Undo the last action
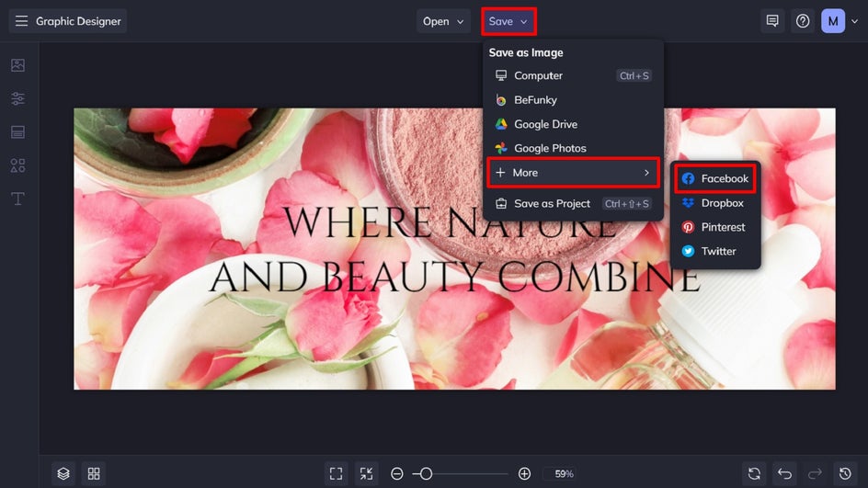Screen dimensions: 868x488 pos(784,473)
